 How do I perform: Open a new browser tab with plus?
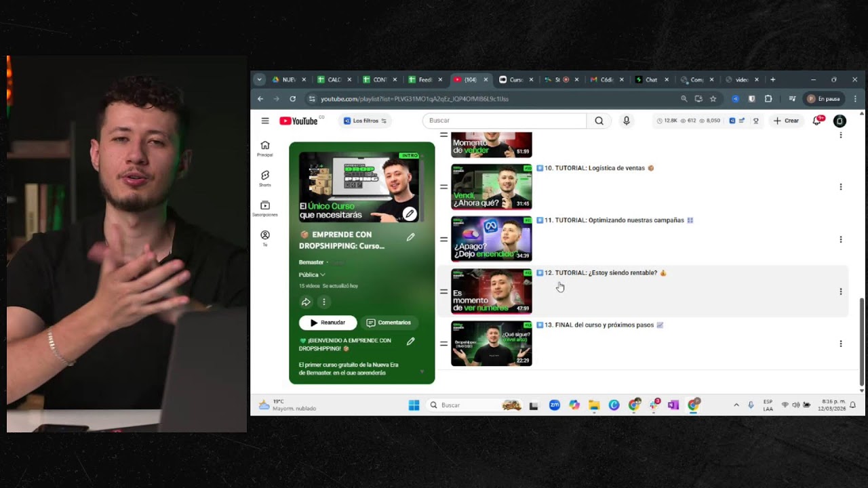click(773, 79)
